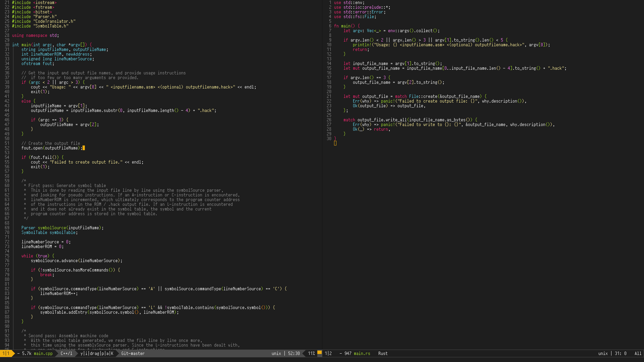The width and height of the screenshot is (644, 362).
Task: Click the All buffer position in right pane
Action: pyautogui.click(x=638, y=353)
